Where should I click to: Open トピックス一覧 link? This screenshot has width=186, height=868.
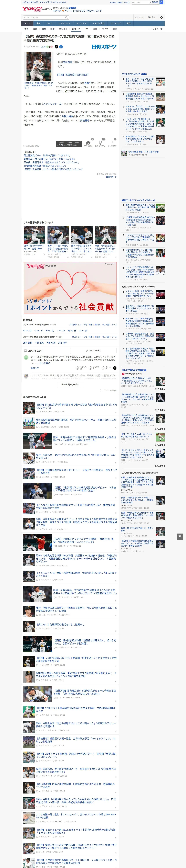click(155, 29)
